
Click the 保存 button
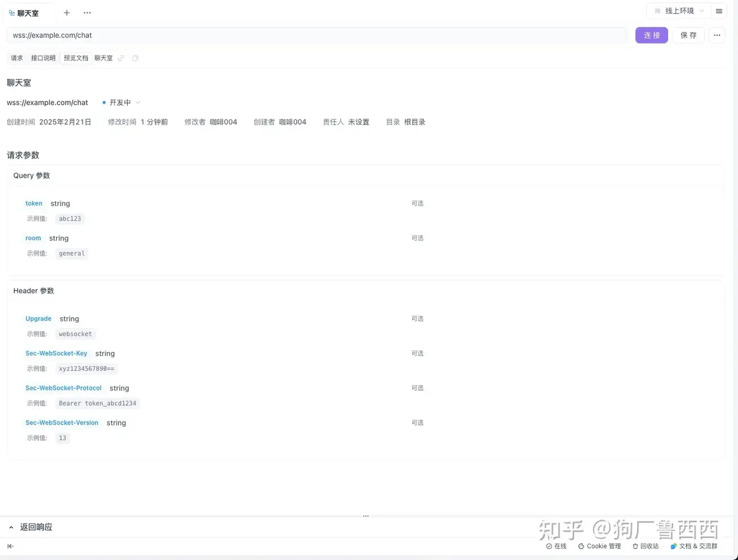688,35
